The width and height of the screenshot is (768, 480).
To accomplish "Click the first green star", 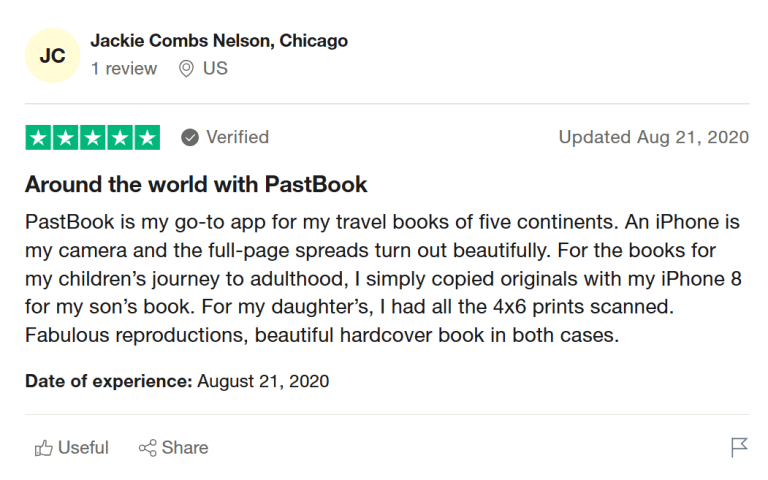I will (x=38, y=137).
